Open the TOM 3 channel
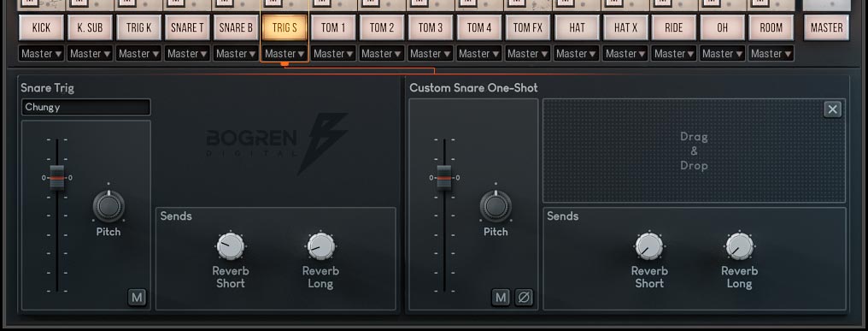The image size is (868, 331). coord(431,27)
